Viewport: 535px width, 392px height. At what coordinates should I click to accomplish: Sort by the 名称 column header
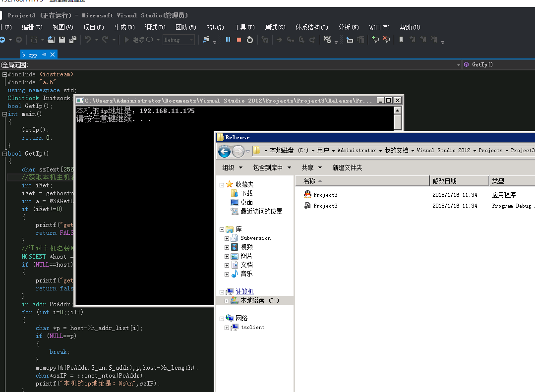pos(362,181)
